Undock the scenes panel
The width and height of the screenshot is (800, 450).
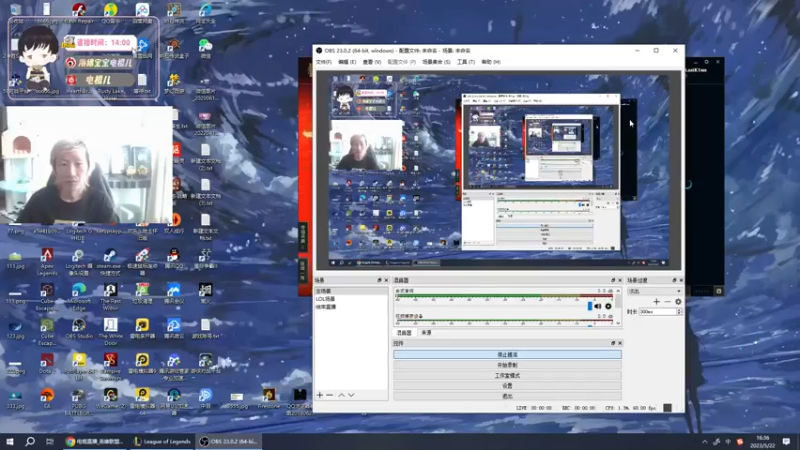pos(379,280)
